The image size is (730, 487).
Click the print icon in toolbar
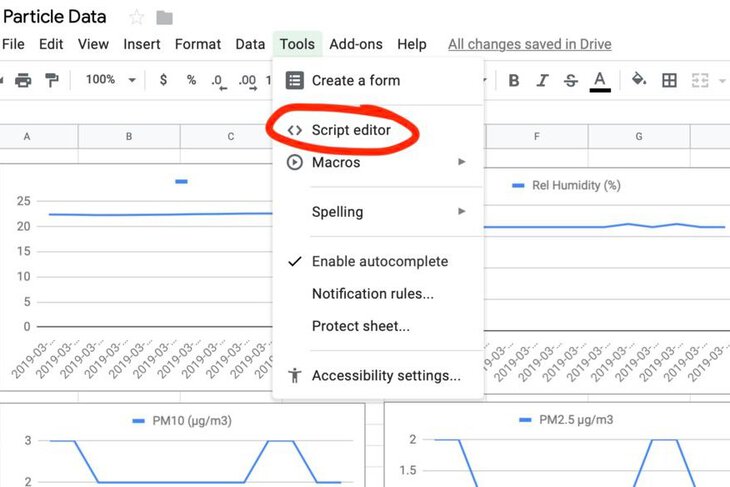23,80
